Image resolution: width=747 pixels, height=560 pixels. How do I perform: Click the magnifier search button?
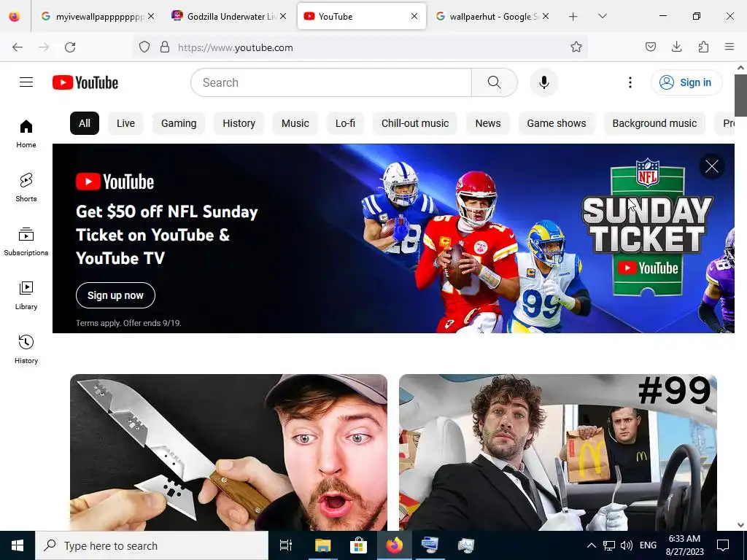pos(494,82)
